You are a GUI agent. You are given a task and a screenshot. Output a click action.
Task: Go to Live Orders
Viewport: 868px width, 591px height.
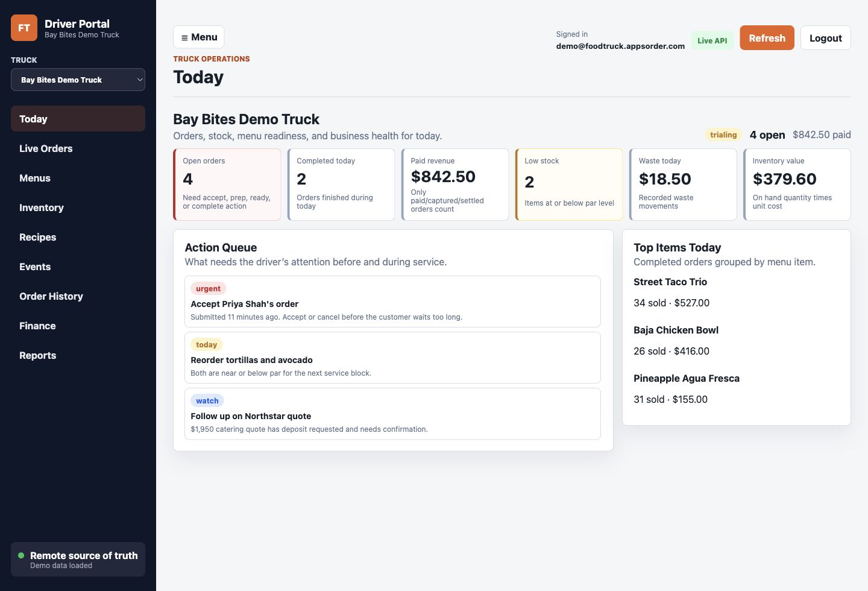click(78, 148)
